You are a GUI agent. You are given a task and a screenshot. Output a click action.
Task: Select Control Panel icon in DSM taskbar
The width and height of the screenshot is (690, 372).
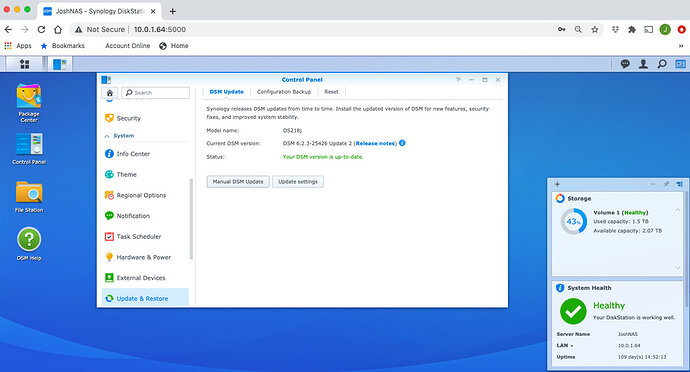[59, 64]
